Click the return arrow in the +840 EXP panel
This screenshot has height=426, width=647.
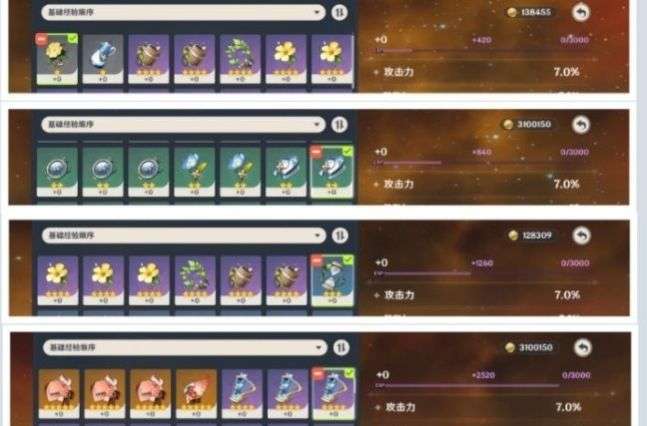pos(581,124)
